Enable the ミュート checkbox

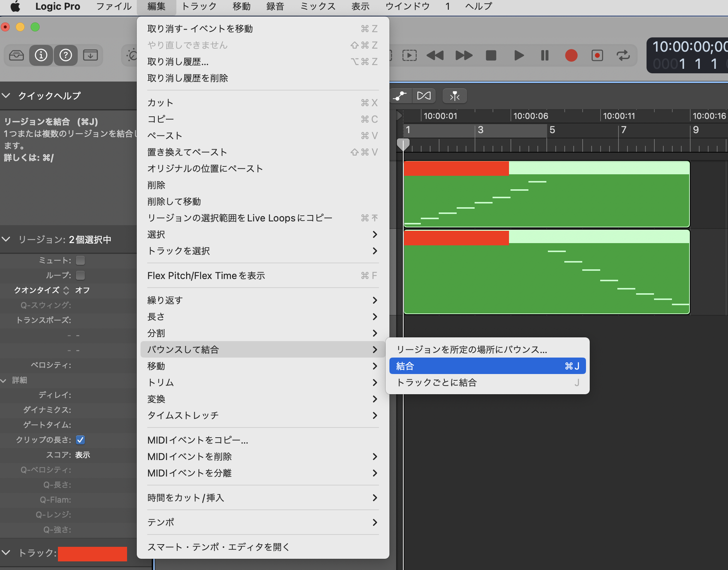(80, 260)
